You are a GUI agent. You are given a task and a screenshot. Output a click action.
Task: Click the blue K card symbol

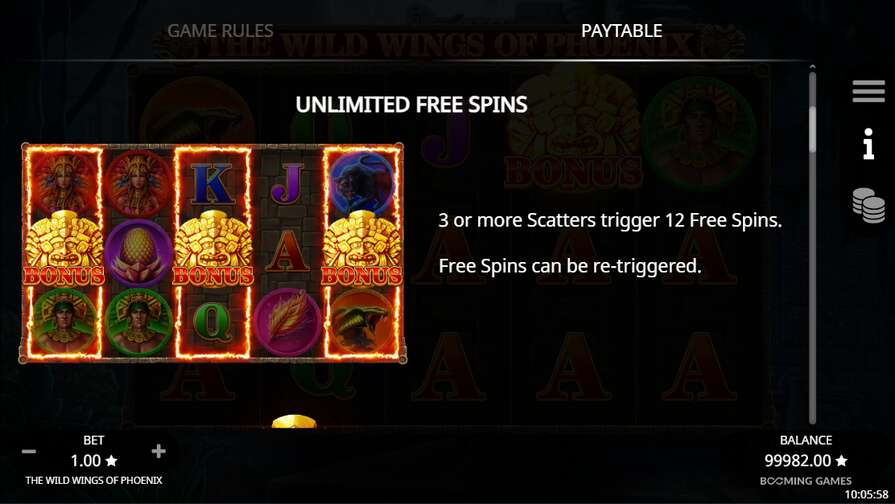pos(212,183)
